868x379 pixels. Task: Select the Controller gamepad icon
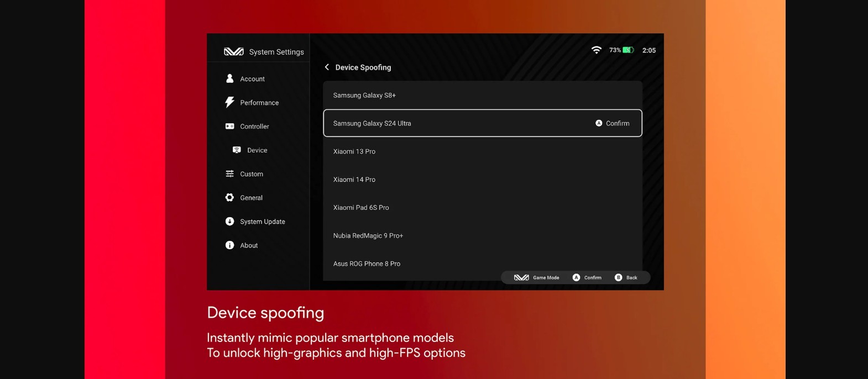(229, 126)
